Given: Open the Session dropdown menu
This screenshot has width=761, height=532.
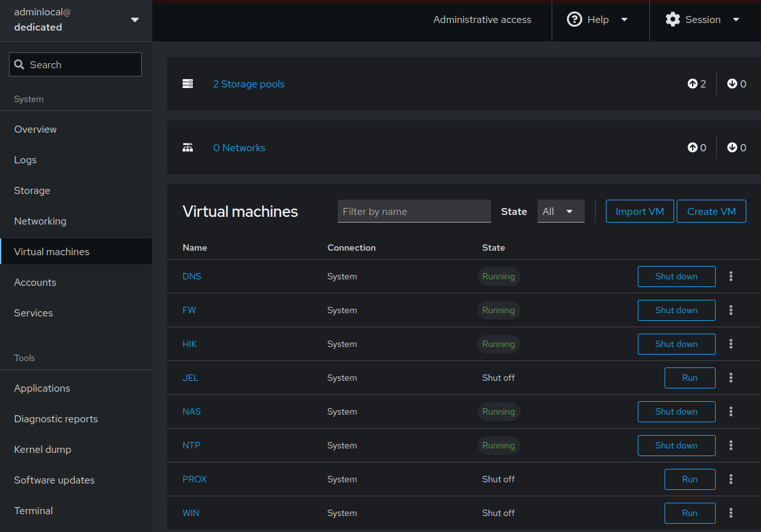Looking at the screenshot, I should coord(702,20).
